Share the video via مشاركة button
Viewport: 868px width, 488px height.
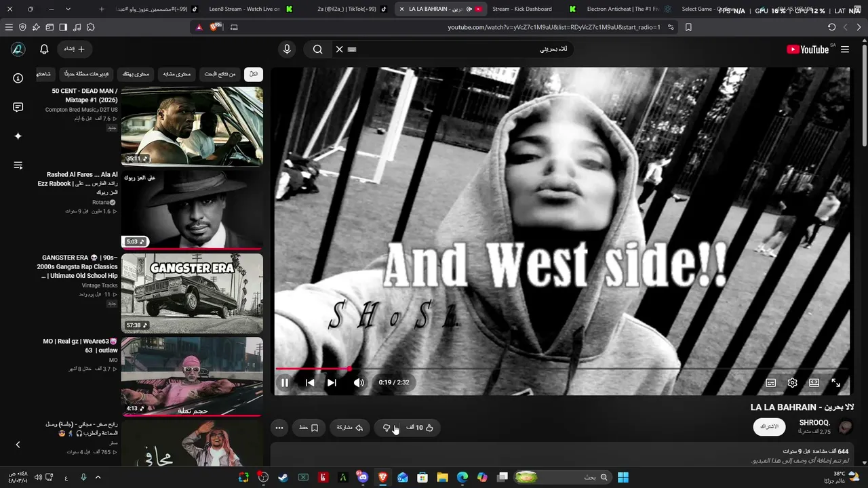350,428
